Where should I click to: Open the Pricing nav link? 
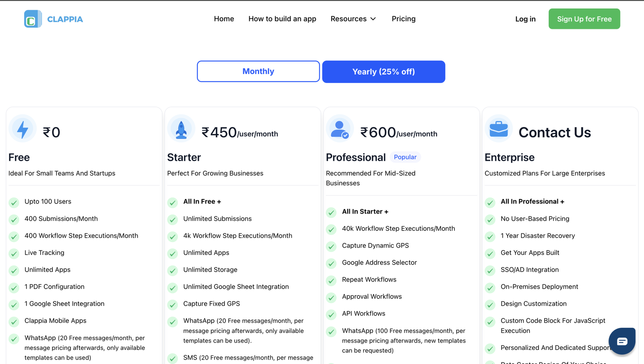[x=403, y=19]
